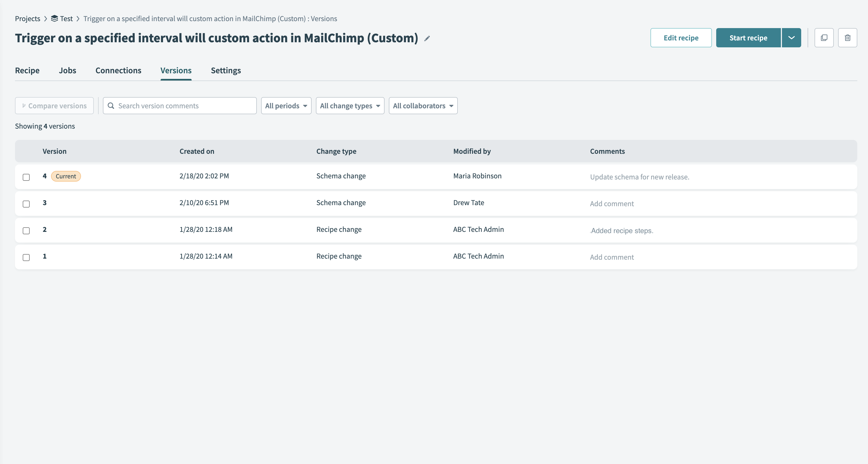Expand the All change types filter
The width and height of the screenshot is (868, 464).
click(350, 106)
